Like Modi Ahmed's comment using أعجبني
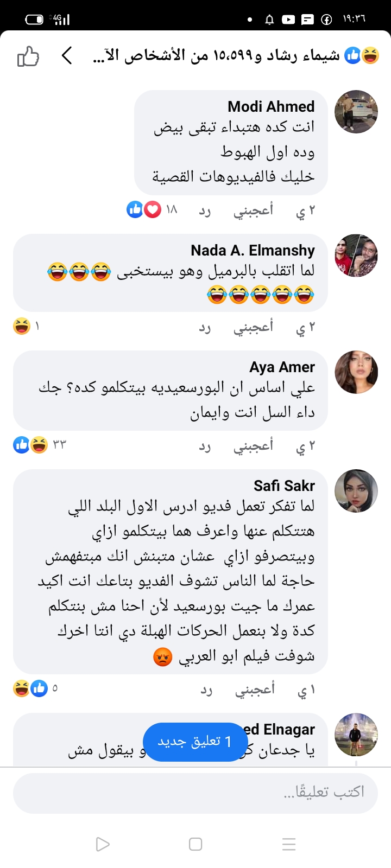391x868 pixels. (x=253, y=210)
